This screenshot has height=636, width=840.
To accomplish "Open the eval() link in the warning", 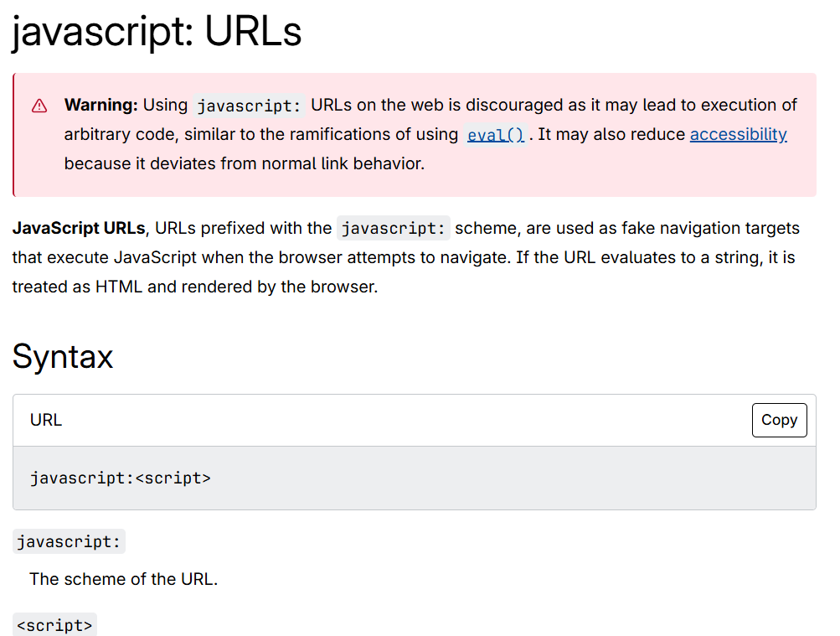I will pos(496,134).
